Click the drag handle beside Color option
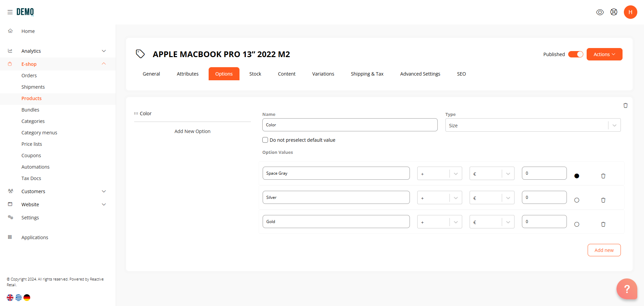The image size is (644, 306). (x=136, y=114)
